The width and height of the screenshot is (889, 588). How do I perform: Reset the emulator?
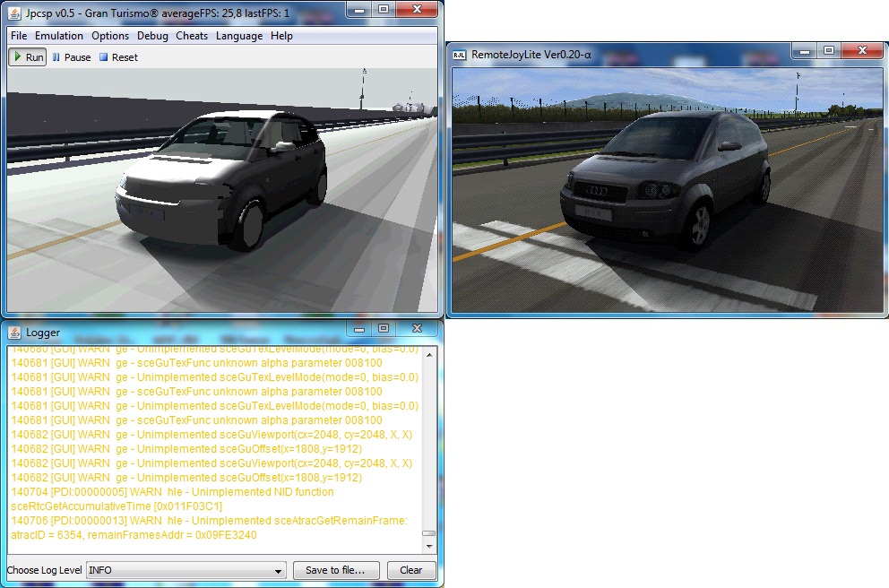118,57
